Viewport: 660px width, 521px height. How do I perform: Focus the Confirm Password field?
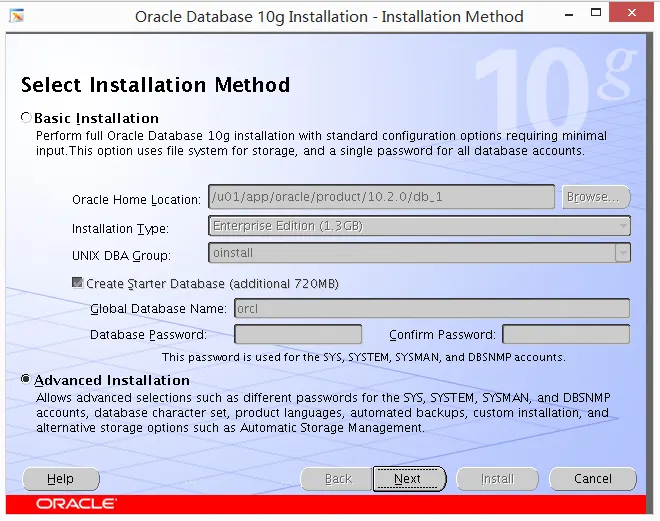pos(566,334)
